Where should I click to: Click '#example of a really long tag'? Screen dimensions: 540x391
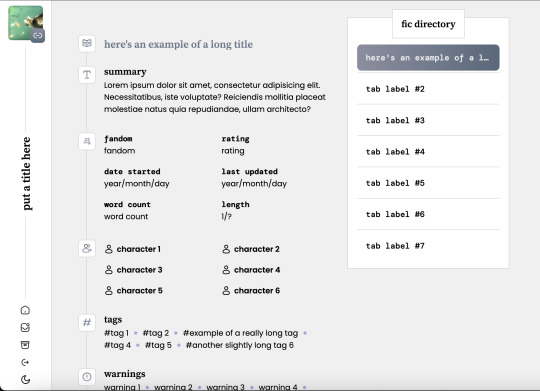click(240, 333)
